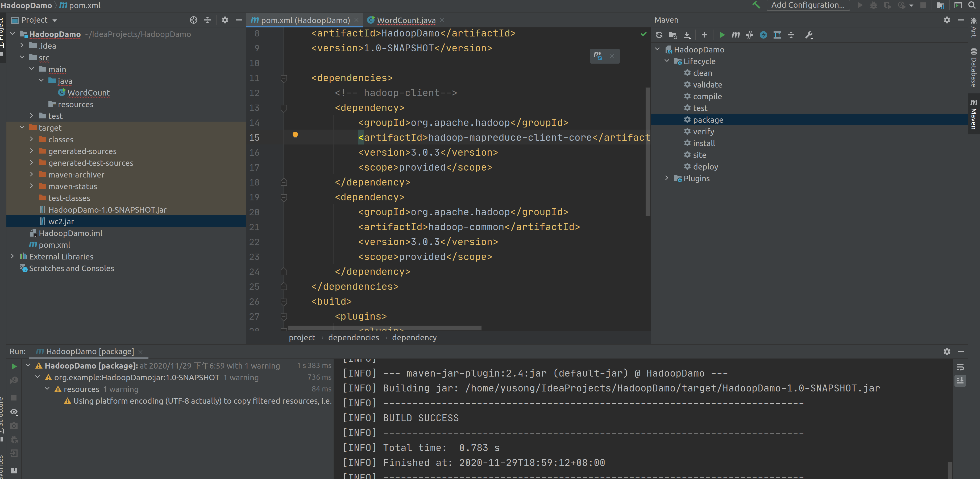Open the Database side tool window

974,68
